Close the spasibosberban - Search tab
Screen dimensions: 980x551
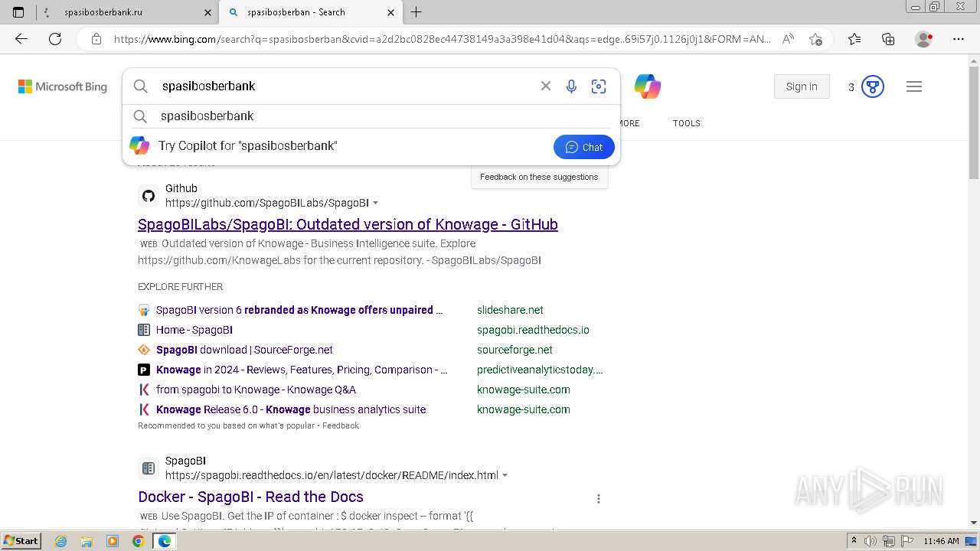(390, 12)
